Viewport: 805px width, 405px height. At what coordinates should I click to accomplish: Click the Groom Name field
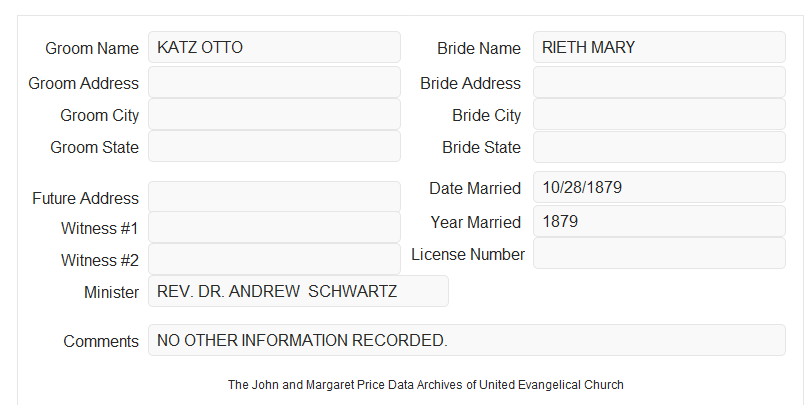274,47
